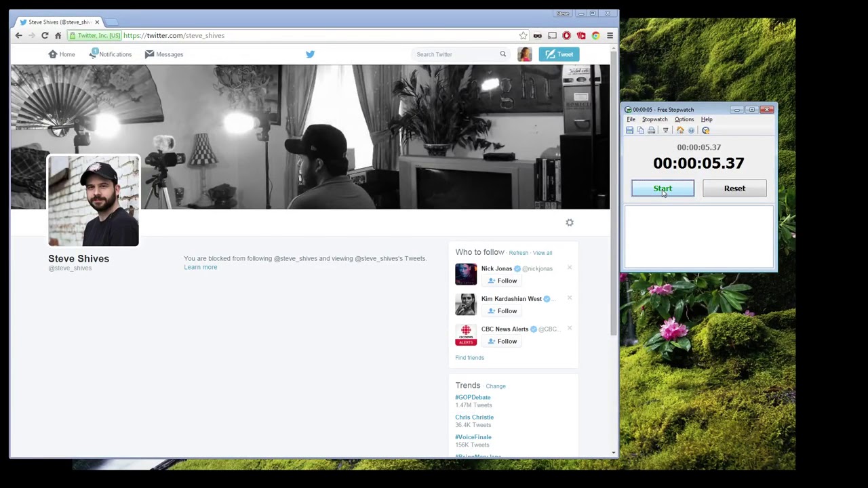Open CBC News Alerts avatar
This screenshot has width=868, height=488.
point(466,335)
